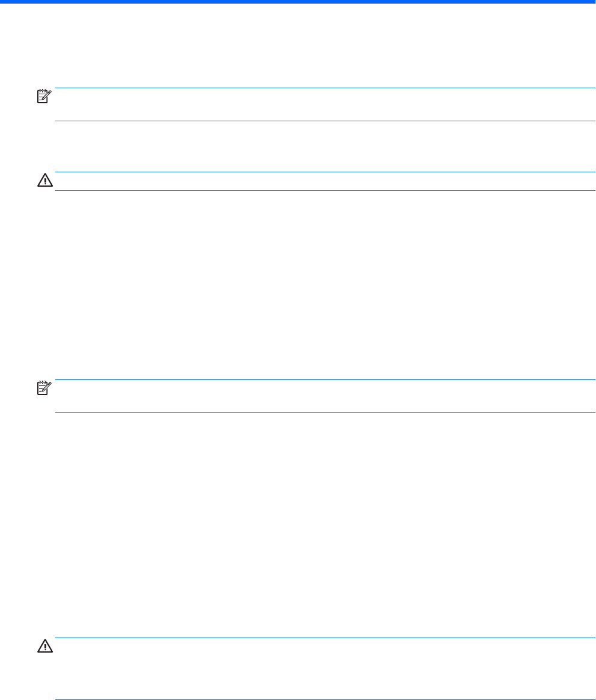Image resolution: width=596 pixels, height=700 pixels.
Task: Click the blue line above the upper caution box
Action: [325, 172]
